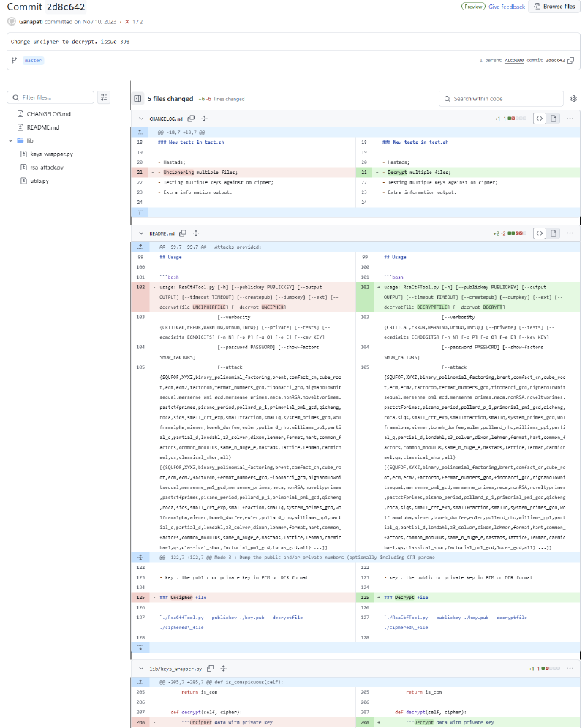
Task: Expand lines above CHANGELOG.md hunk at line 18
Action: [x=140, y=132]
